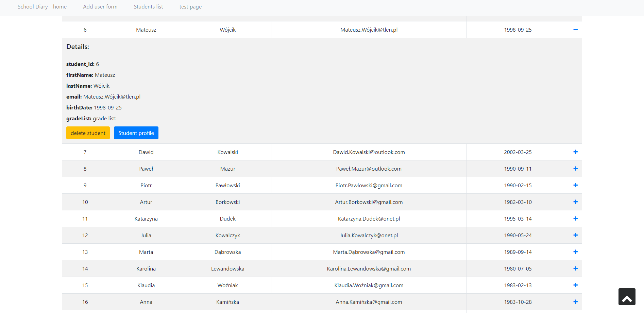Click birth date 1995-03-14
Image resolution: width=644 pixels, height=313 pixels.
518,219
